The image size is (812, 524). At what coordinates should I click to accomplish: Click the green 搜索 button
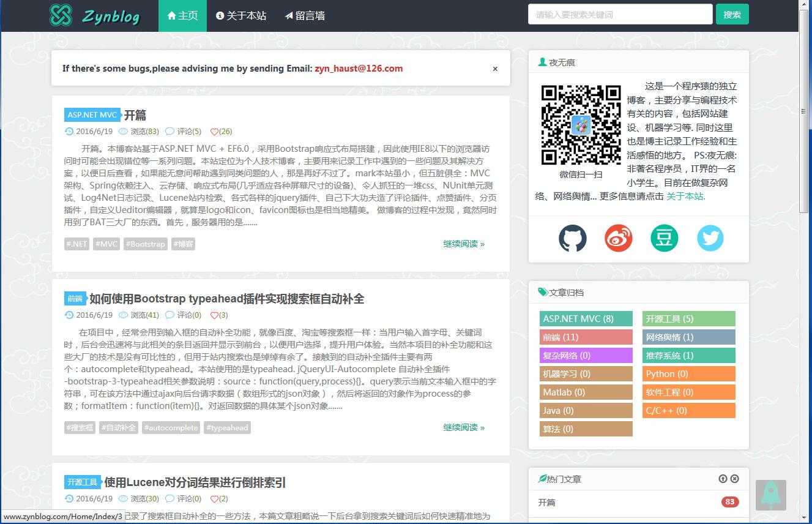pos(732,14)
